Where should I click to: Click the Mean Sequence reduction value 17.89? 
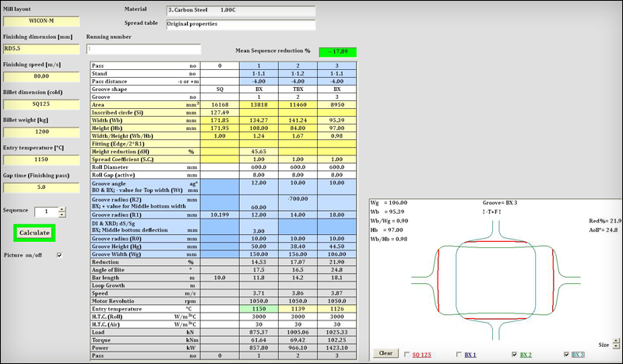[x=338, y=51]
